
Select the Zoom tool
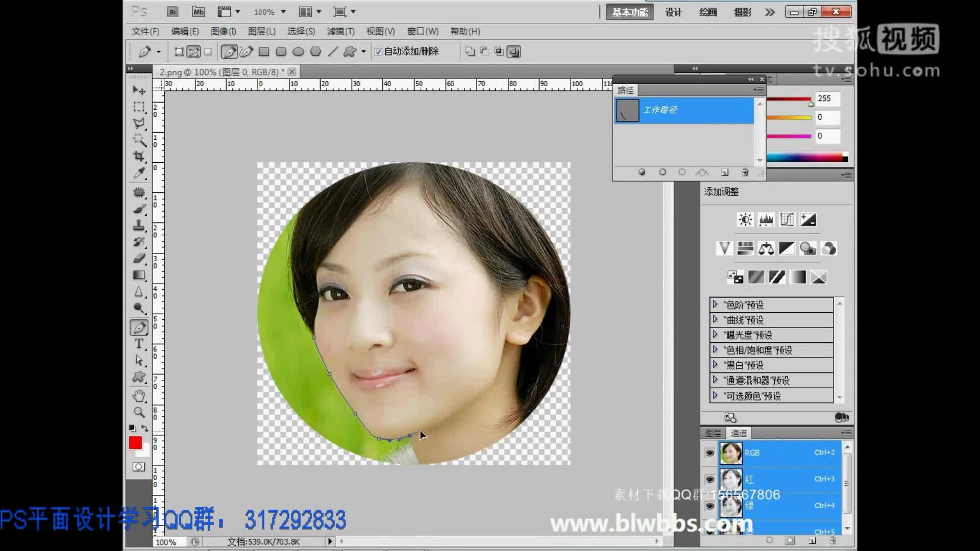tap(139, 412)
